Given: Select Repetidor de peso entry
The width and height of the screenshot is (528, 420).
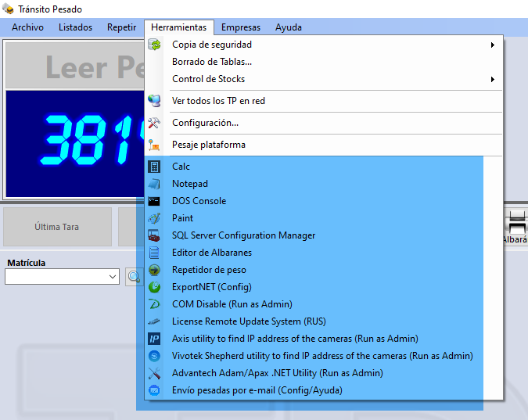Looking at the screenshot, I should coord(324,270).
